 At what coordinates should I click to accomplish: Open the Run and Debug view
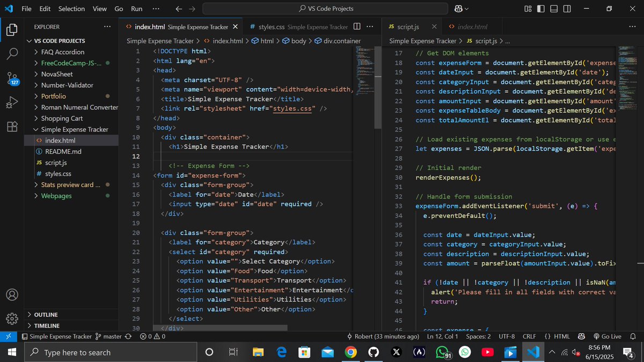coord(12,102)
